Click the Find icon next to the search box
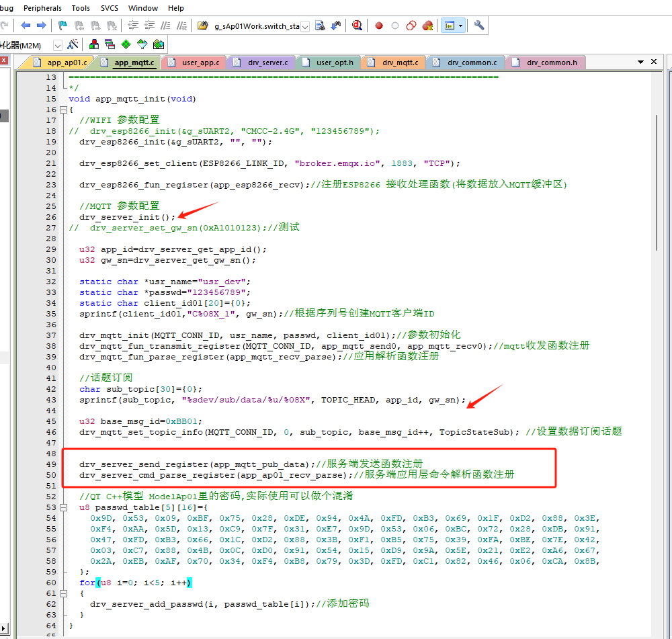 coord(320,26)
